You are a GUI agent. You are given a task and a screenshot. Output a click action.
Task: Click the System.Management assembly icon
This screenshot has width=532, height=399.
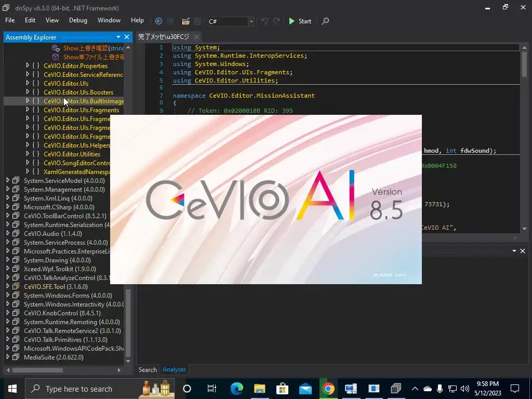tap(16, 189)
